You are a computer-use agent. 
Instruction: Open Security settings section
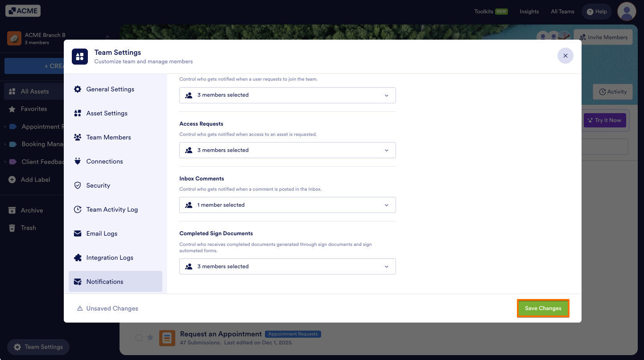[116, 185]
